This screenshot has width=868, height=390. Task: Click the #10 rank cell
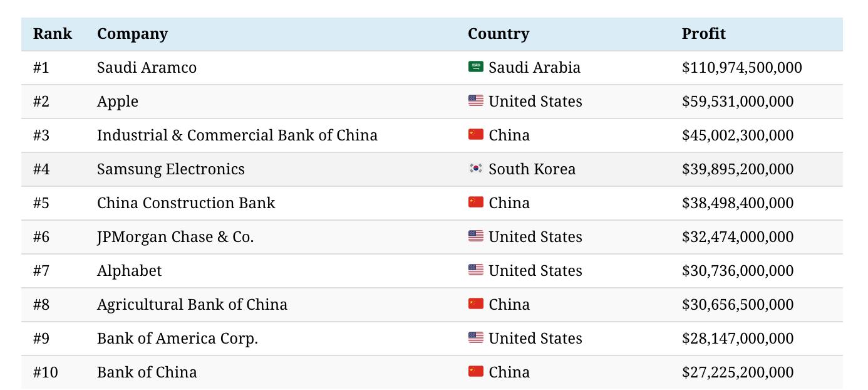click(x=45, y=372)
